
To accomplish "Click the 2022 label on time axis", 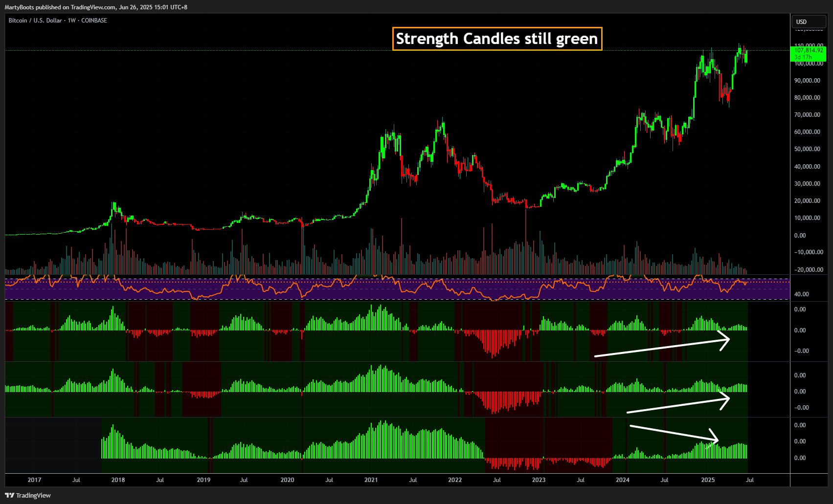I will coord(455,480).
